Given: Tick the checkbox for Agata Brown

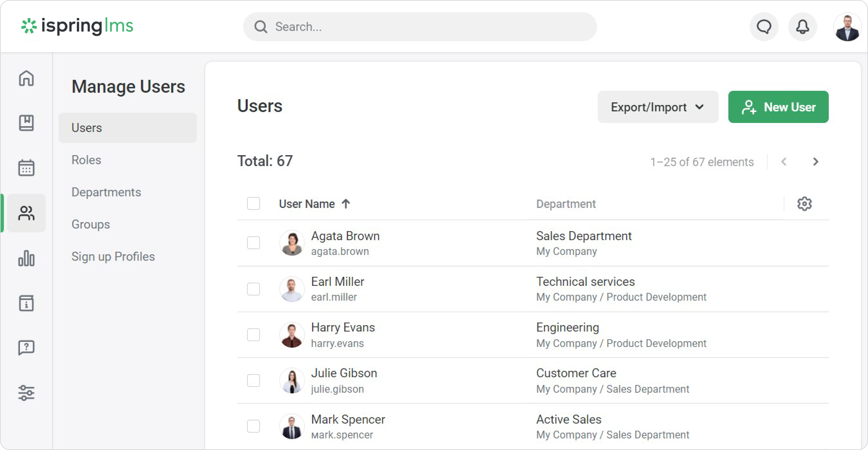Looking at the screenshot, I should tap(254, 243).
